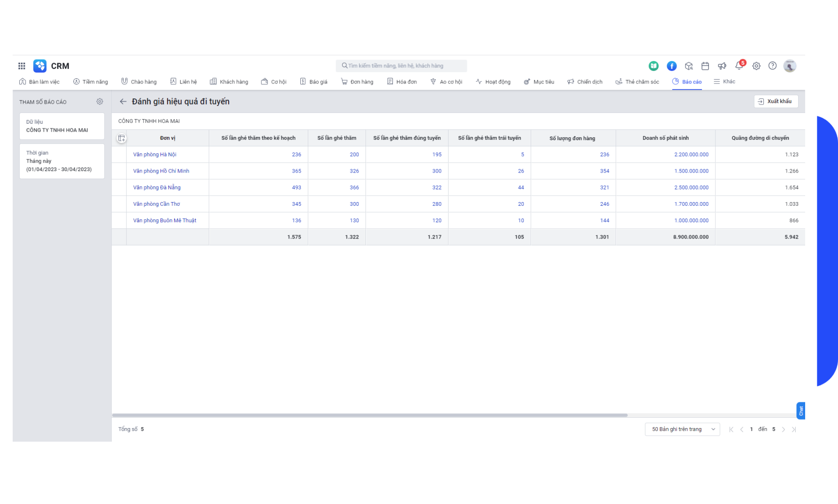Open the Chào hàng tab
Viewport: 838px width, 504px height.
coord(139,82)
